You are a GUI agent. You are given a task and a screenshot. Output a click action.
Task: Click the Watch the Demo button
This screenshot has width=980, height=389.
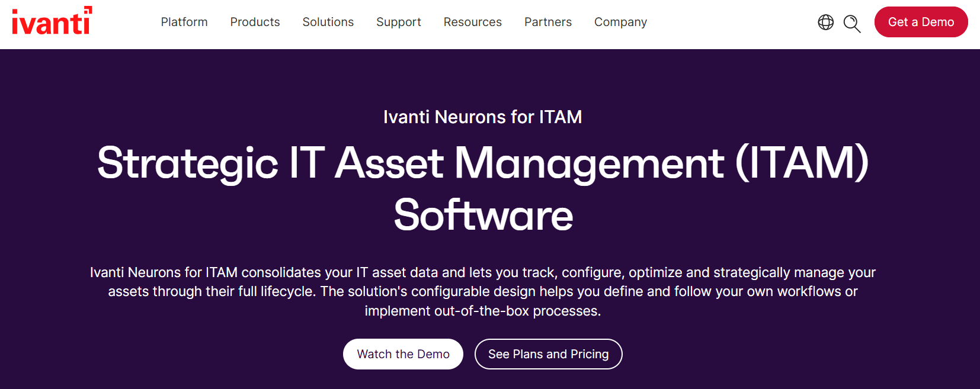tap(403, 354)
